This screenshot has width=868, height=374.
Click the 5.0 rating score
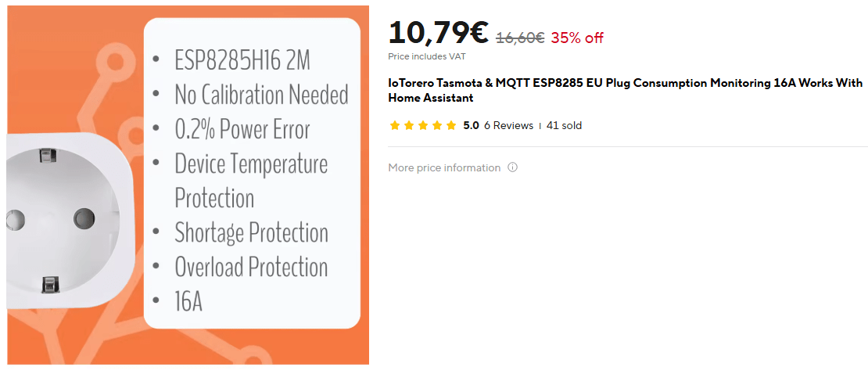(471, 125)
